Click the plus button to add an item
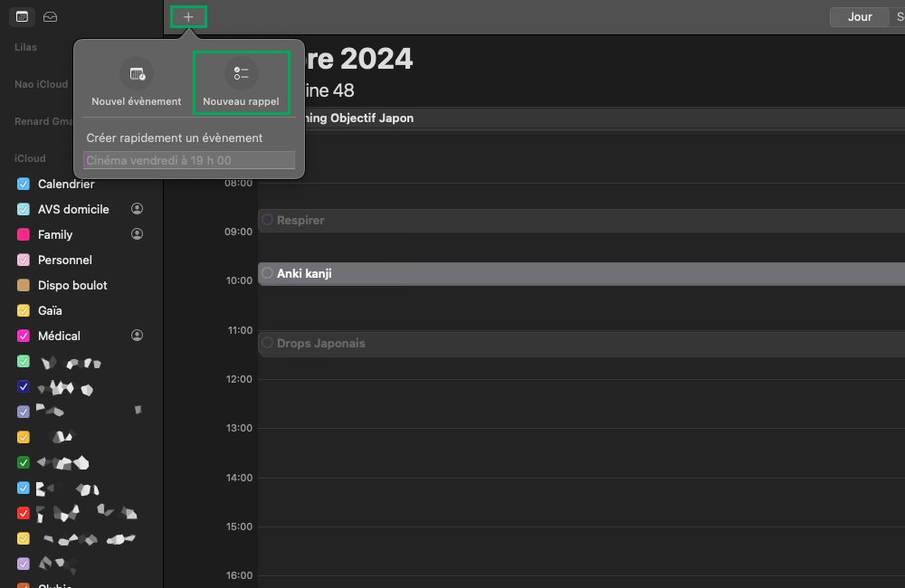Screen dimensions: 905x588 (x=188, y=17)
